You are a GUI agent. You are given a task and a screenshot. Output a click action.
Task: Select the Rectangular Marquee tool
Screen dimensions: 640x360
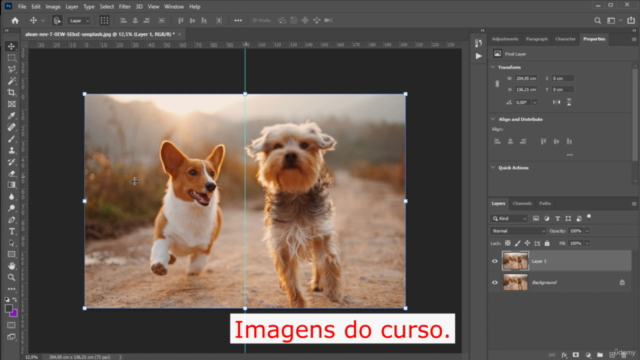click(11, 58)
